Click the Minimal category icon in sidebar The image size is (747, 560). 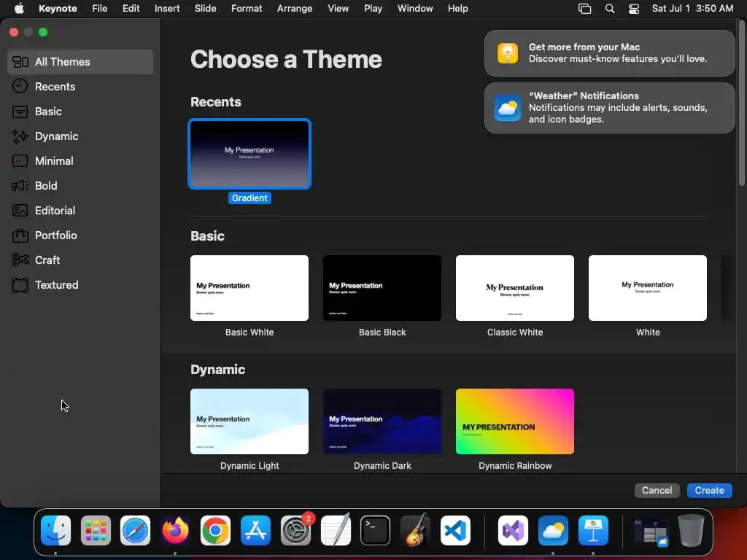(20, 161)
